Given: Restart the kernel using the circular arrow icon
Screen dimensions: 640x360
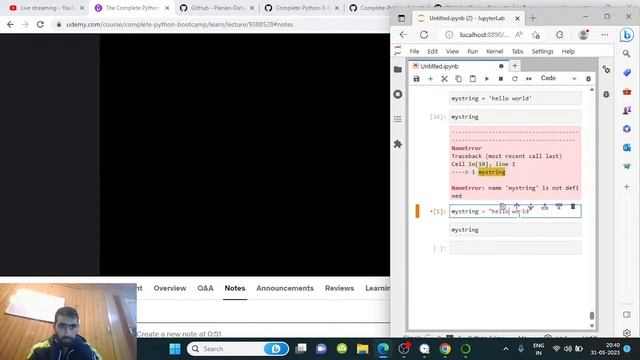Looking at the screenshot, I should click(x=515, y=79).
